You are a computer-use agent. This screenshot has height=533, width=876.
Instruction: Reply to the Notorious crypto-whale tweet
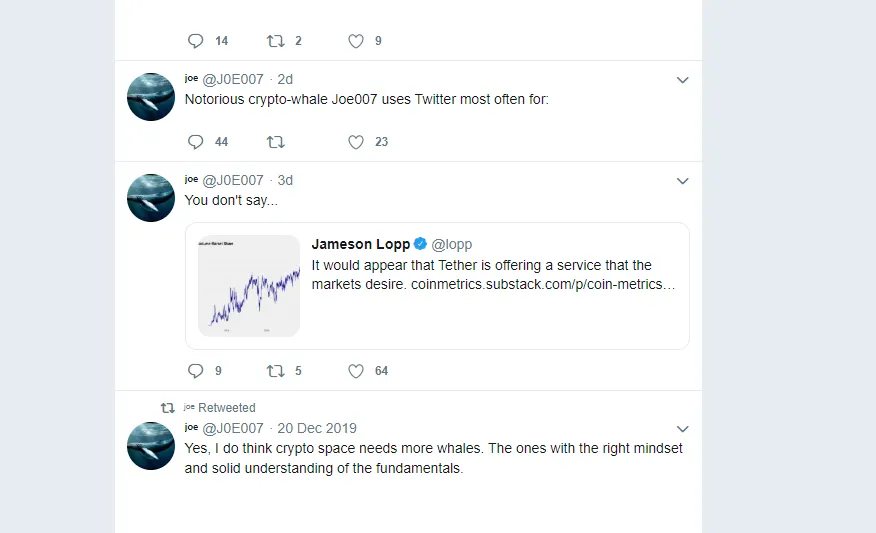[x=196, y=142]
